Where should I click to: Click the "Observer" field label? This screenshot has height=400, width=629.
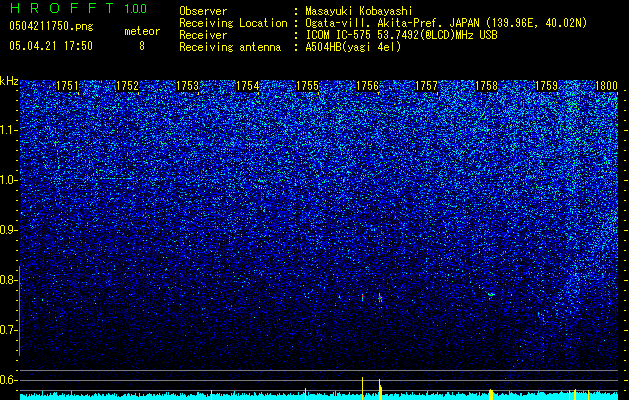click(203, 11)
